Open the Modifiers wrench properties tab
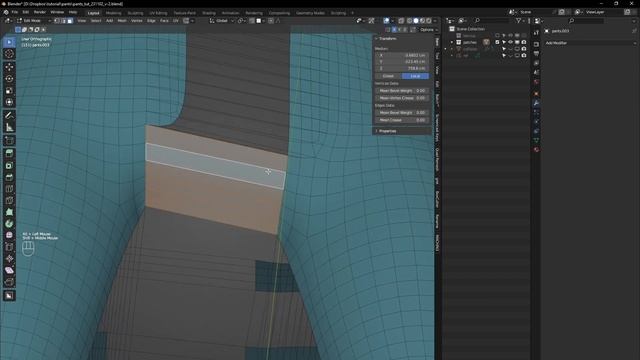Image resolution: width=640 pixels, height=360 pixels. pos(536,103)
